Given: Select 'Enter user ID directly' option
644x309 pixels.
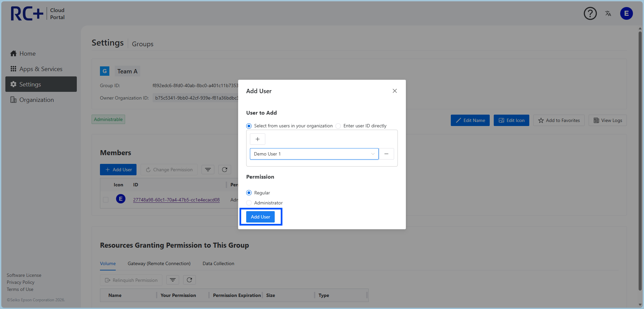Looking at the screenshot, I should click(x=338, y=126).
